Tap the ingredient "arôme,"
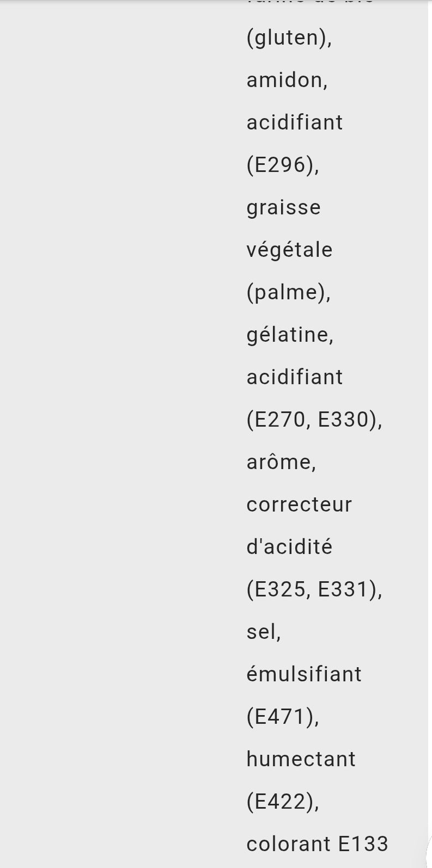 pos(281,462)
